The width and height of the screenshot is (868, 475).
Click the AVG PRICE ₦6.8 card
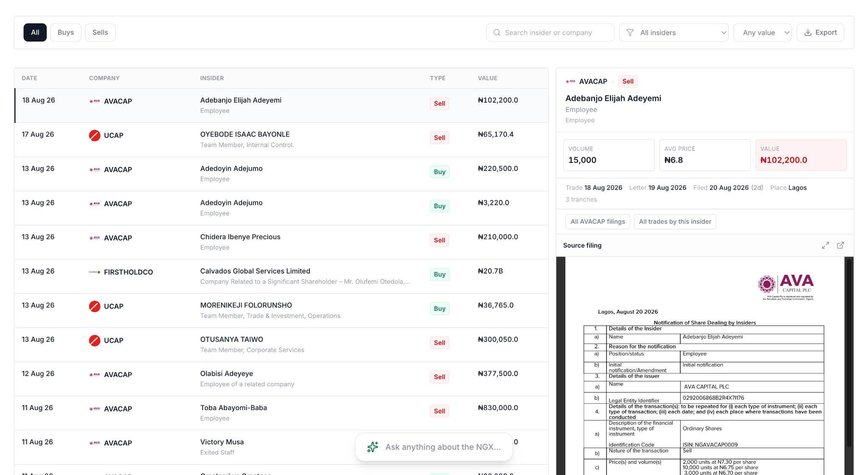click(705, 155)
